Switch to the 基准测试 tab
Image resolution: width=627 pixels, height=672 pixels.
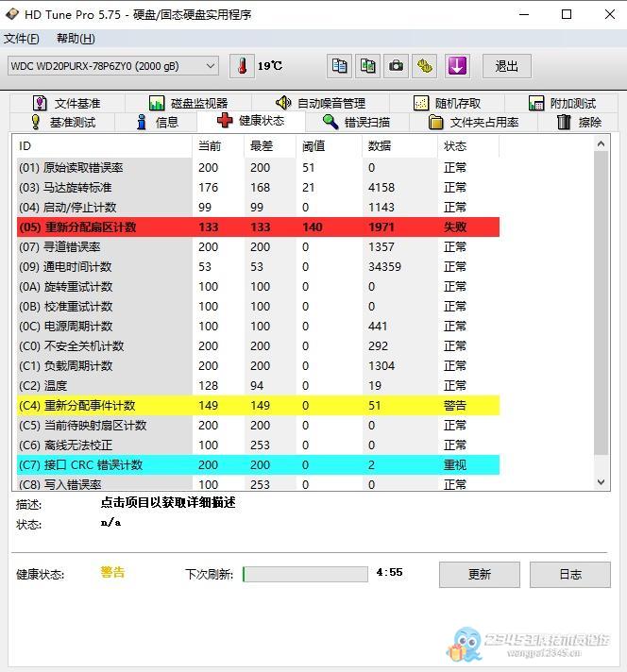(x=62, y=122)
